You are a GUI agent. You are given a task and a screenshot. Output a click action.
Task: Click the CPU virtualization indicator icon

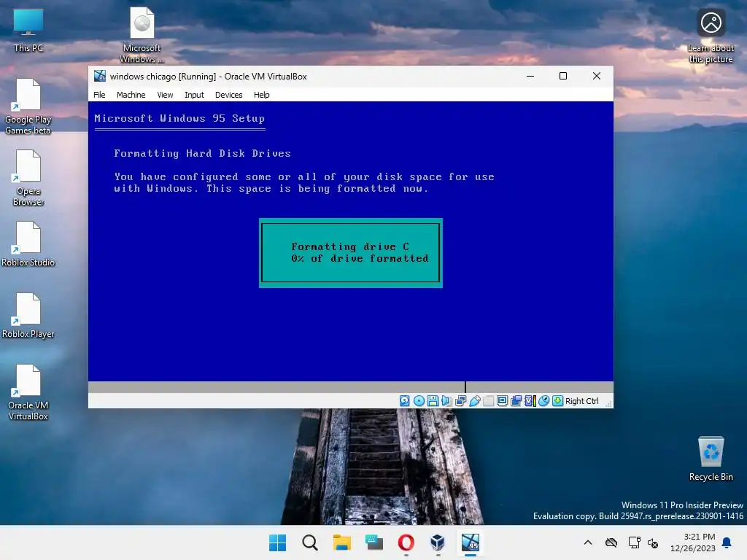coord(530,401)
